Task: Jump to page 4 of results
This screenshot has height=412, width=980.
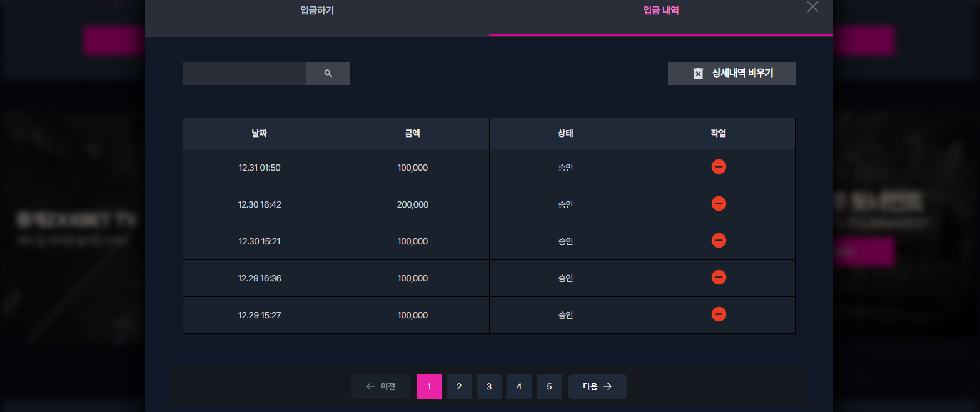Action: tap(519, 386)
